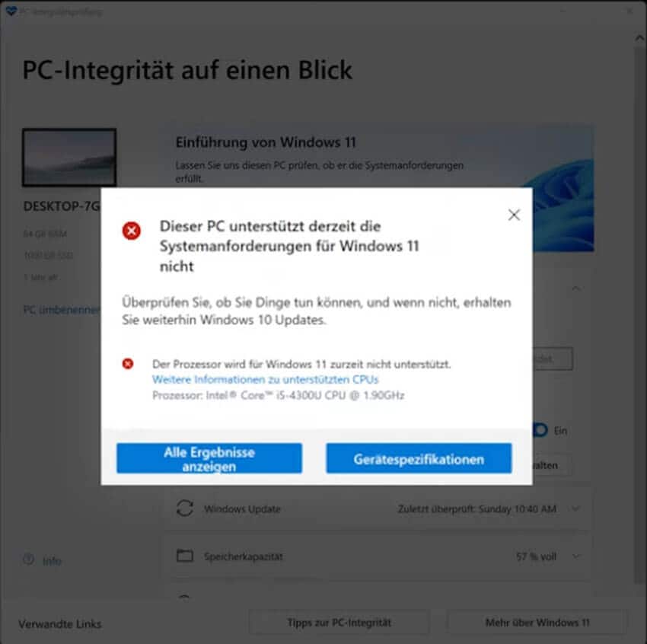The width and height of the screenshot is (647, 644).
Task: Click the desktop wallpaper thumbnail
Action: [x=69, y=157]
